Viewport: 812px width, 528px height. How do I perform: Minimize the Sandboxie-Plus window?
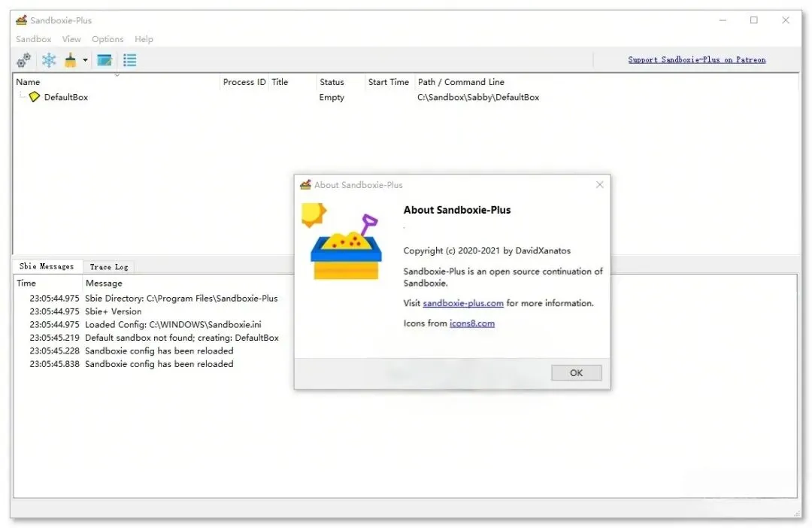point(723,20)
